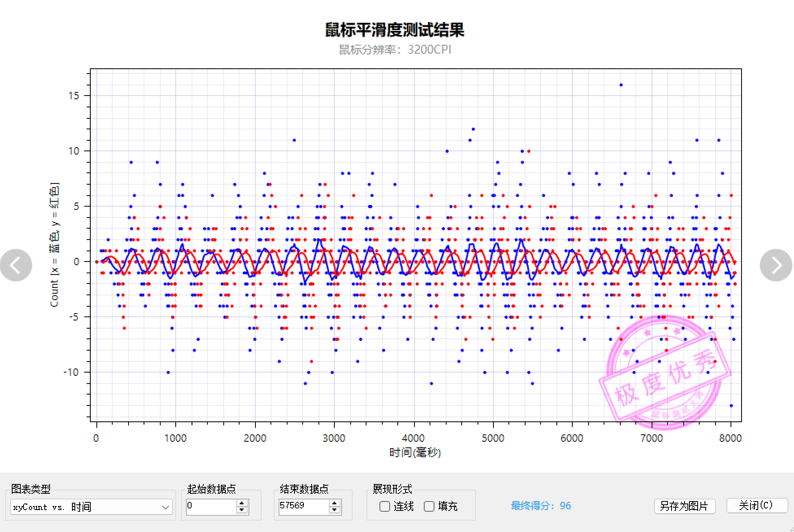Click the 鼠标分辨率: 3200CPI subtitle

(x=395, y=50)
